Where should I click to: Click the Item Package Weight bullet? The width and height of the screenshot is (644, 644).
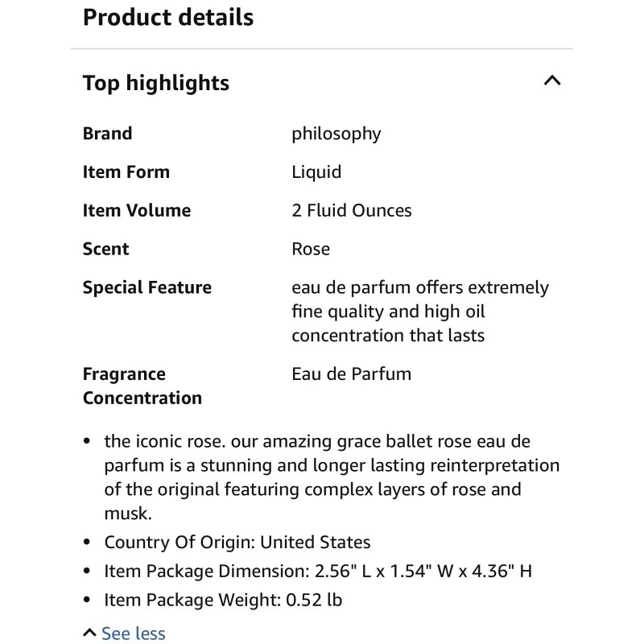click(x=223, y=601)
